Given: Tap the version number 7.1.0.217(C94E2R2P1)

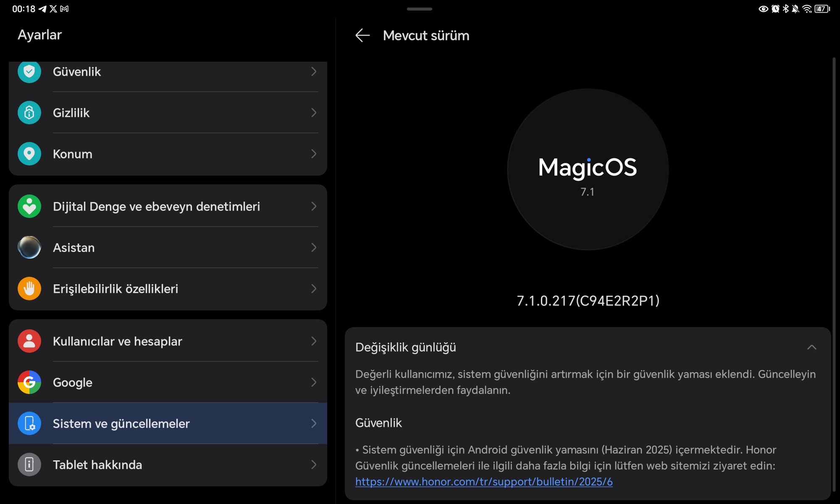Looking at the screenshot, I should coord(588,301).
